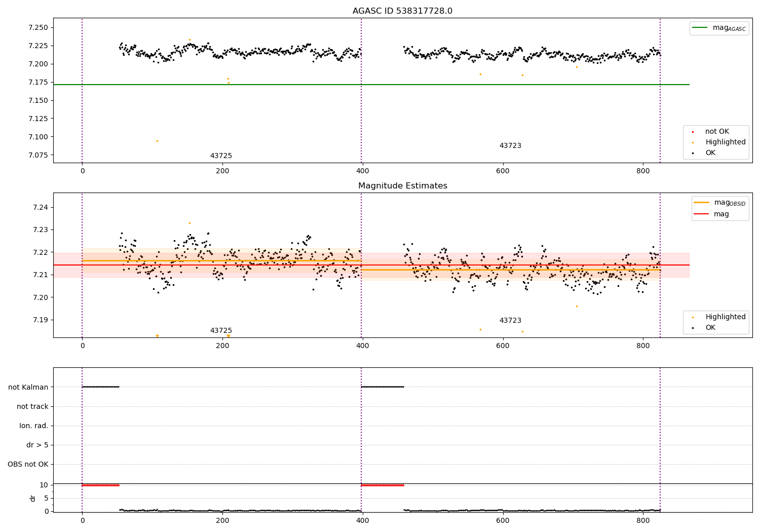
Task: Click OBSID label 43723 in top plot
Action: pos(510,146)
